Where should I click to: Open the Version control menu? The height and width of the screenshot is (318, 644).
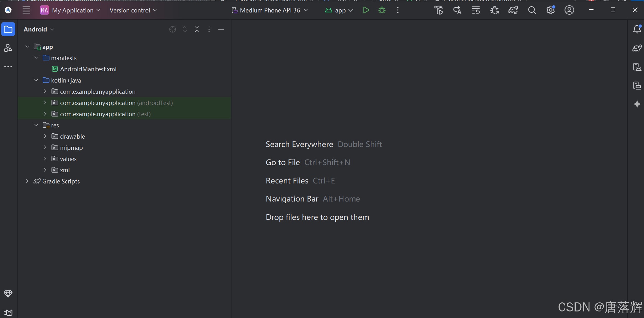click(x=133, y=10)
